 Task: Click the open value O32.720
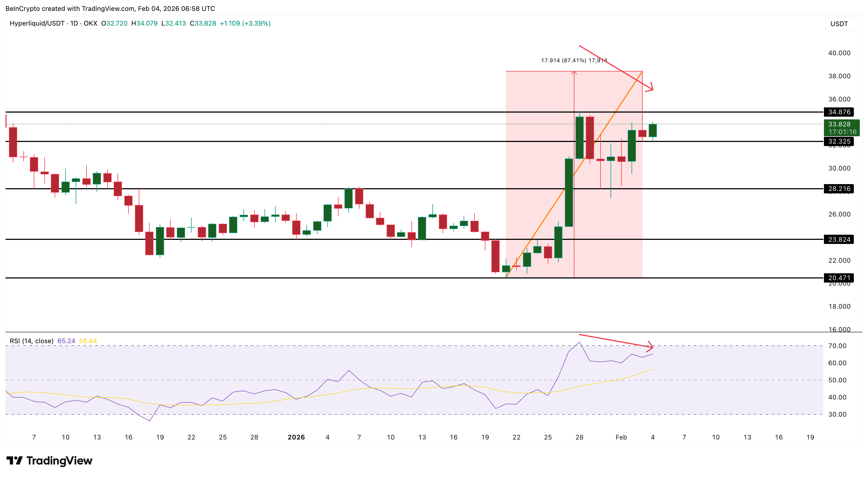[114, 24]
